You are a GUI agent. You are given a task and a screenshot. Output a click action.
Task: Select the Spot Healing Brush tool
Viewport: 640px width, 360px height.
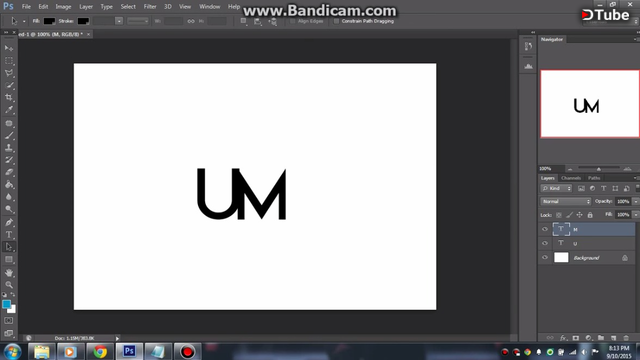9,123
